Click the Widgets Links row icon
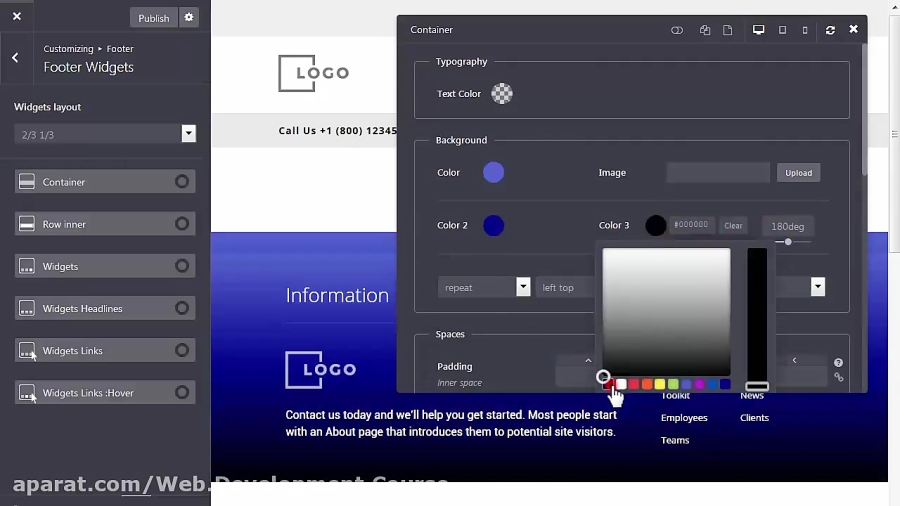Screen dimensions: 900x506 click(27, 351)
